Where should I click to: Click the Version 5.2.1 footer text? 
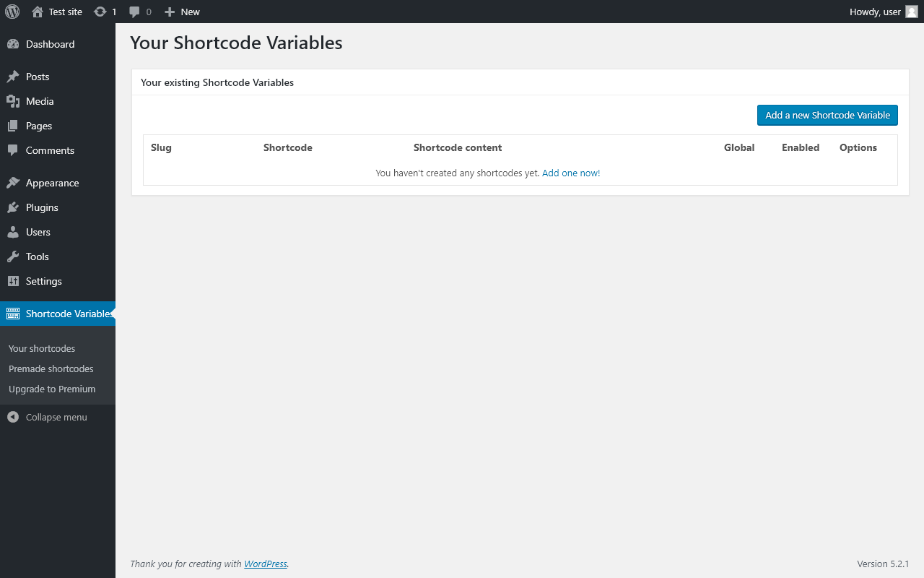click(x=883, y=564)
